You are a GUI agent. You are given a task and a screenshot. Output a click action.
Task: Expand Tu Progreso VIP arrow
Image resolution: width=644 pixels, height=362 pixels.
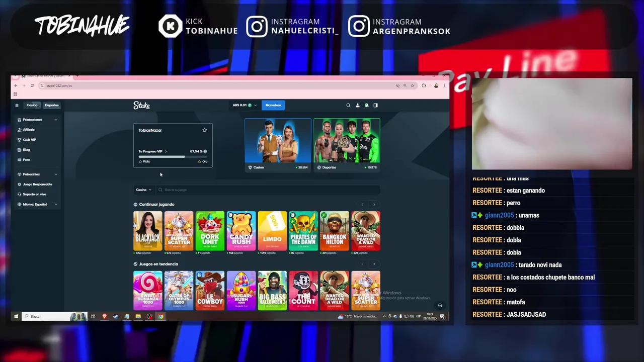point(166,151)
